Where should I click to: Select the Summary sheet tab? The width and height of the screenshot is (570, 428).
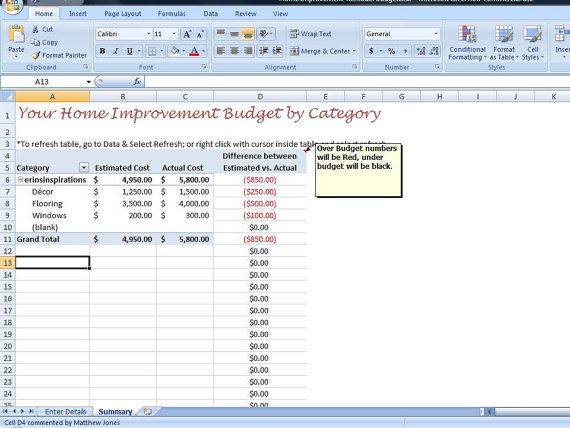point(115,411)
